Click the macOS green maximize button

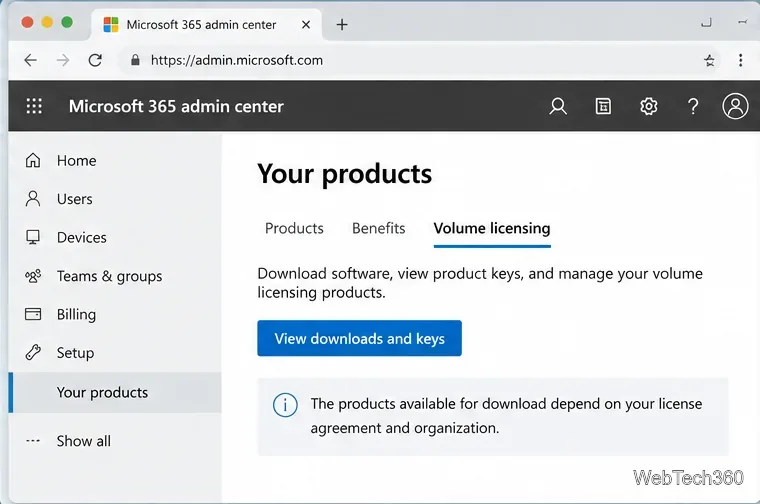click(x=67, y=22)
